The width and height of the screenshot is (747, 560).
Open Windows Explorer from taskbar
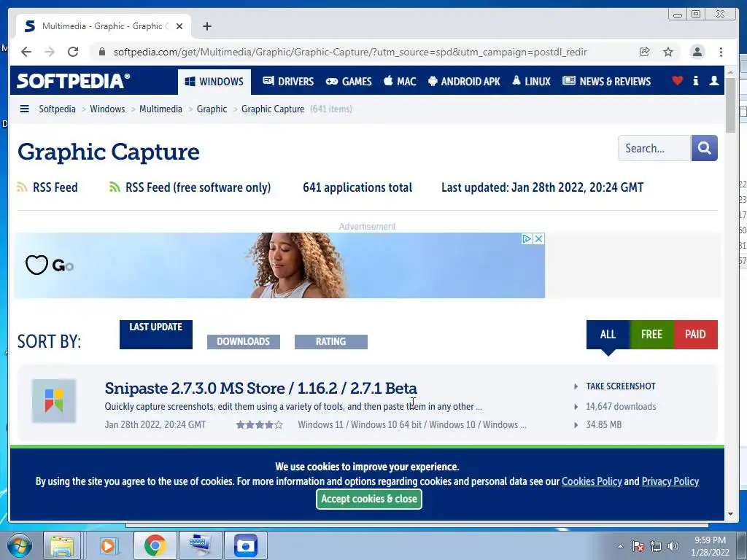point(63,545)
